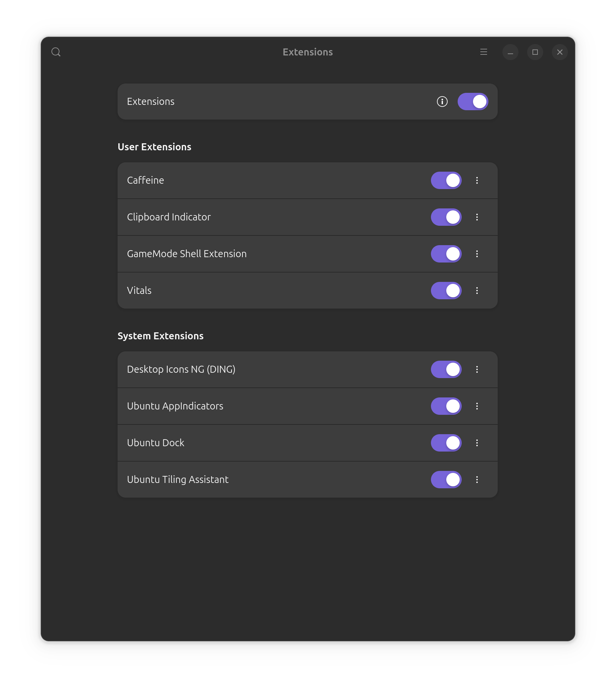Expand Ubuntu AppIndicators options menu

tap(477, 406)
